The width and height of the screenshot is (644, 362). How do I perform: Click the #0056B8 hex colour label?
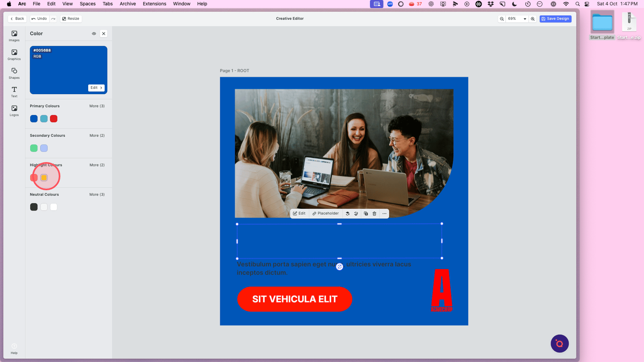(x=42, y=51)
